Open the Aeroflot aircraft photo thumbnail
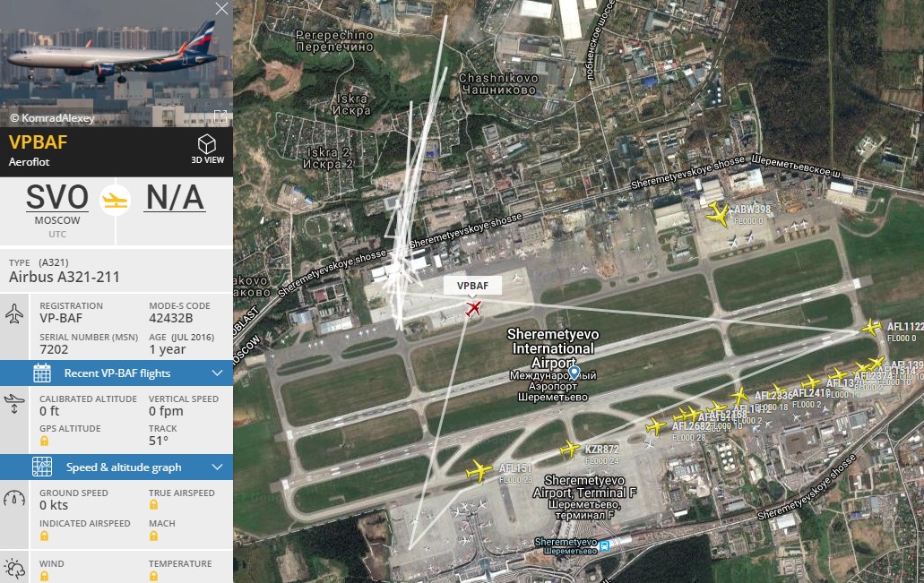Image resolution: width=924 pixels, height=583 pixels. 117,64
